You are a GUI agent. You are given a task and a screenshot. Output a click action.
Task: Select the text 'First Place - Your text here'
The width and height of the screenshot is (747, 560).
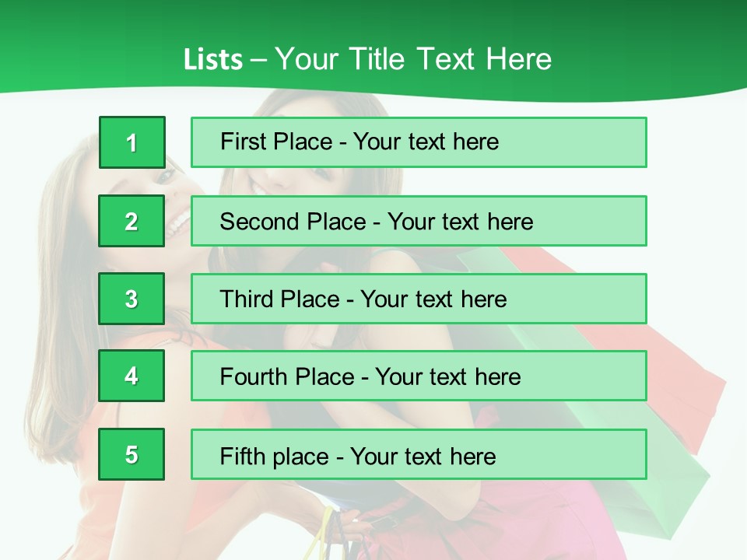[359, 142]
